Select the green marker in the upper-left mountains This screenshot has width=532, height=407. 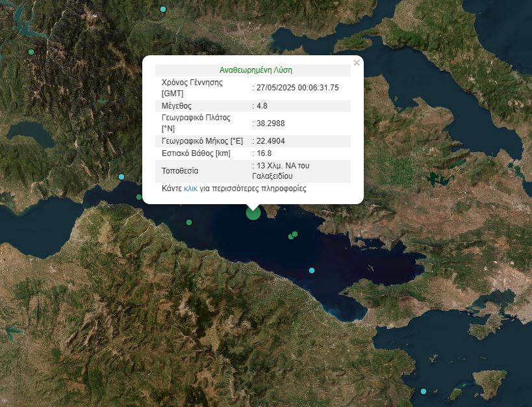(x=31, y=52)
